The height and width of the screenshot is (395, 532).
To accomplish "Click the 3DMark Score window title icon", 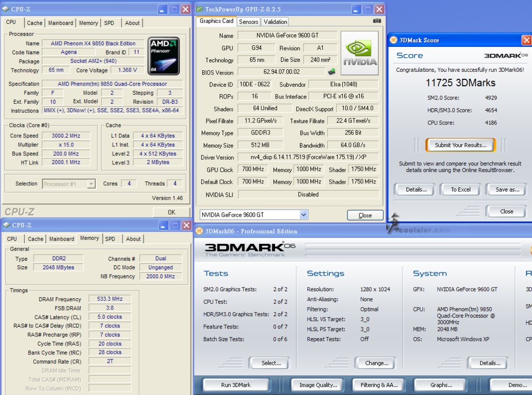I will 393,40.
